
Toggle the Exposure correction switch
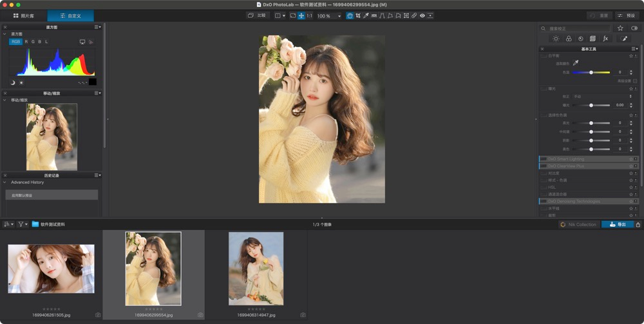coord(544,88)
